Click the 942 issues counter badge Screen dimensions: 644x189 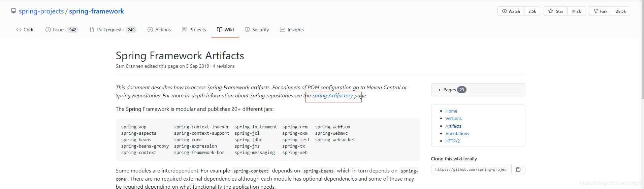coord(73,30)
